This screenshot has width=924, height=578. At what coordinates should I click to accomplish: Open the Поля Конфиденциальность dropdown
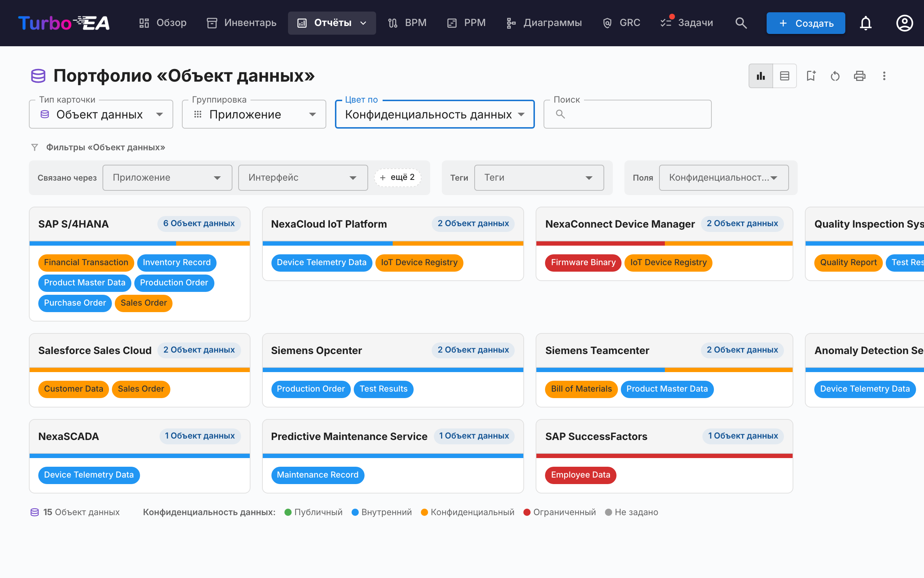724,178
